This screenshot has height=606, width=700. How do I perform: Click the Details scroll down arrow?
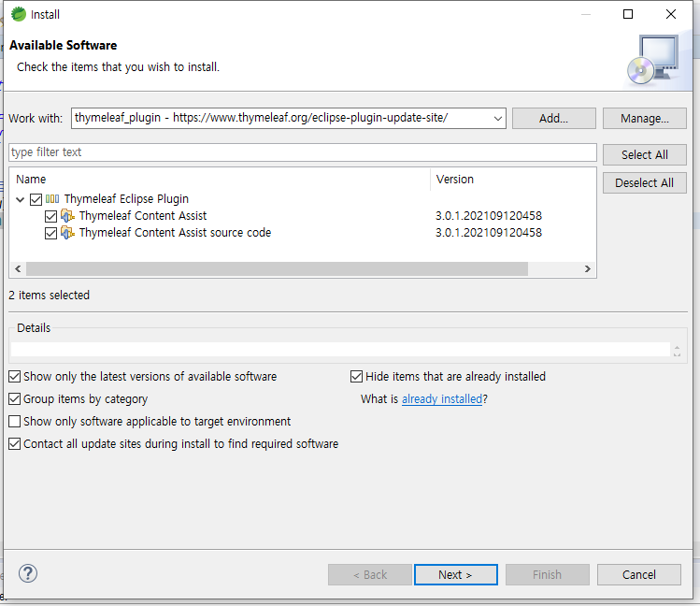coord(677,354)
